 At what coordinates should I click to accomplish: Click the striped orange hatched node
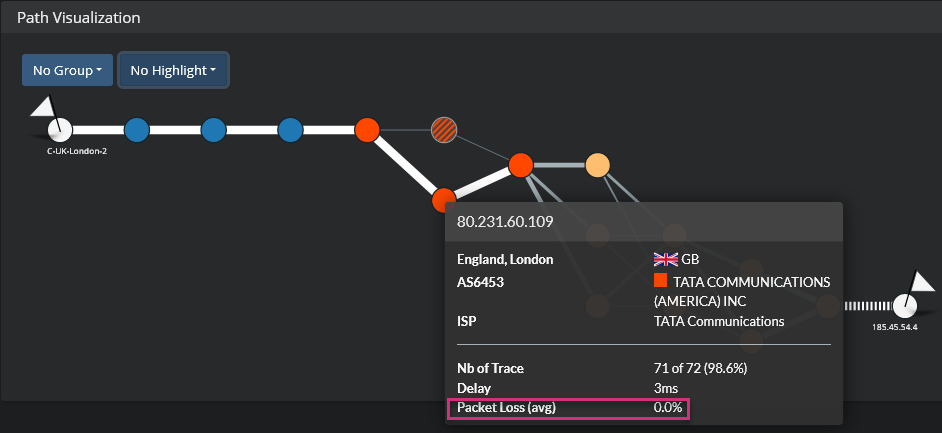(x=444, y=130)
